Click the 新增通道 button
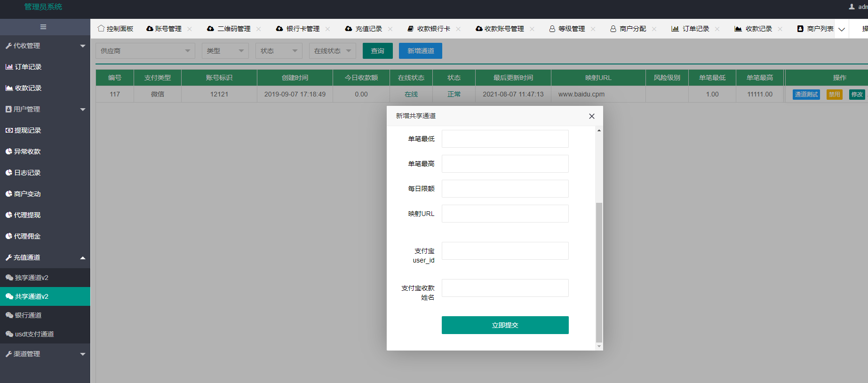The width and height of the screenshot is (868, 383). tap(421, 51)
